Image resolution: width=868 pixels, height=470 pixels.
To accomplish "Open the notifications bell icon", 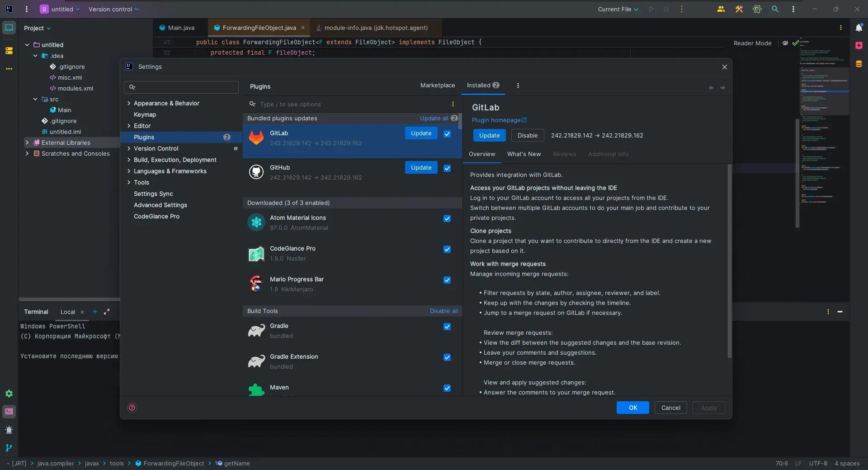I will pos(859,28).
